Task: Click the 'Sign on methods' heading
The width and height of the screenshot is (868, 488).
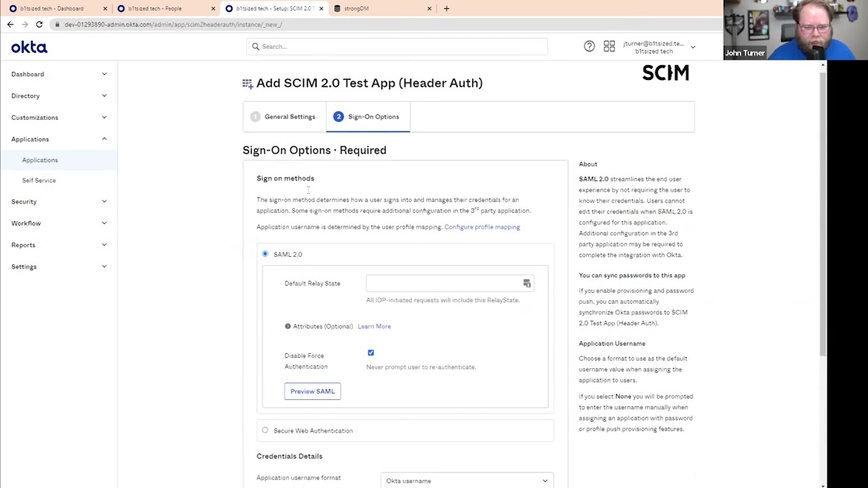Action: 285,178
